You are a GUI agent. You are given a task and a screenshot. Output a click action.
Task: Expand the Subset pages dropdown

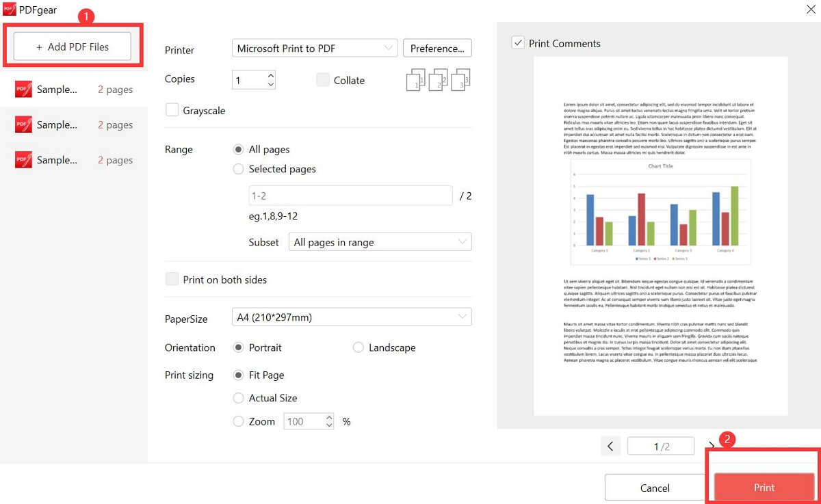pos(380,242)
